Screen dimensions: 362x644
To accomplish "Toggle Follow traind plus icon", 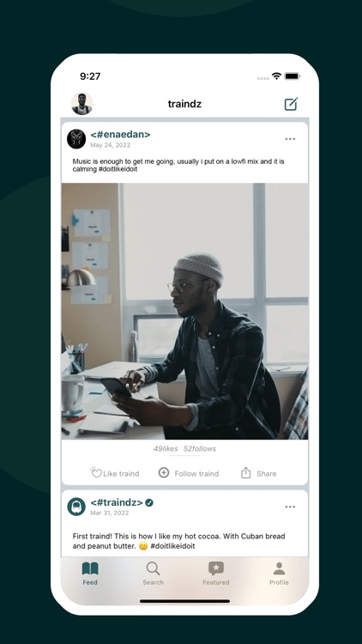I will pos(164,473).
